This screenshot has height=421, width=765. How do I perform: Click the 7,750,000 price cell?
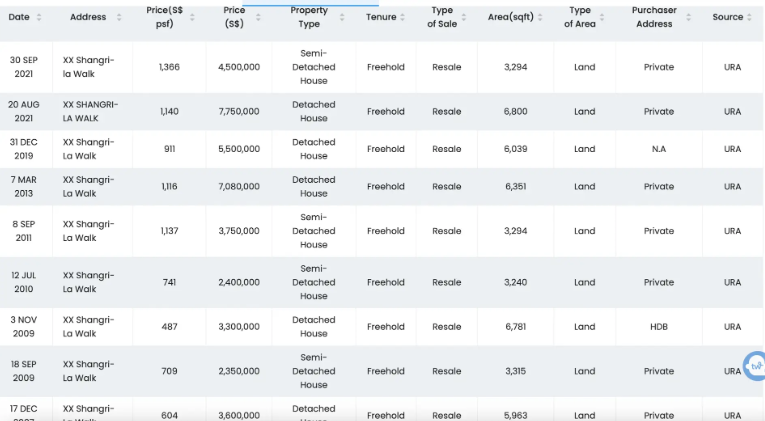[239, 111]
